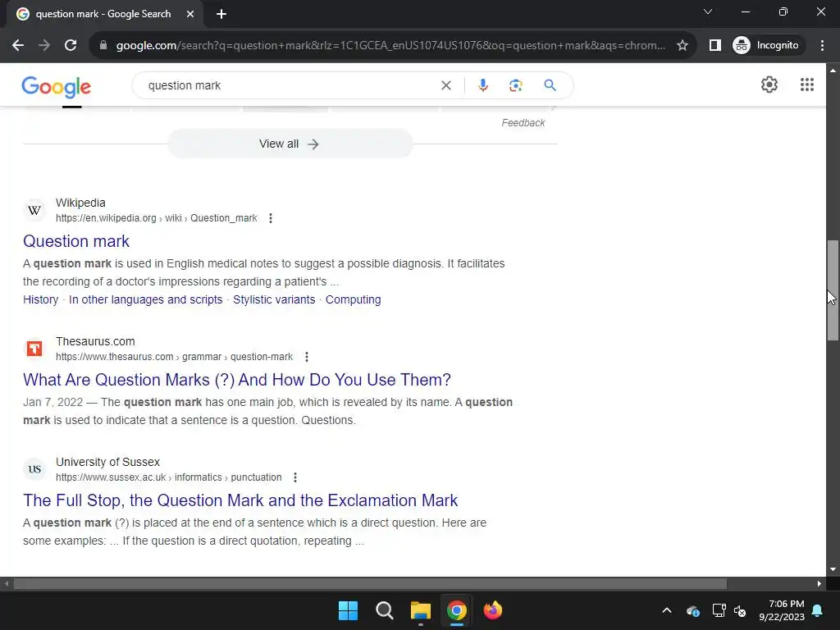Click the search box containing 'question mark'
Viewport: 840px width, 630px height.
290,85
